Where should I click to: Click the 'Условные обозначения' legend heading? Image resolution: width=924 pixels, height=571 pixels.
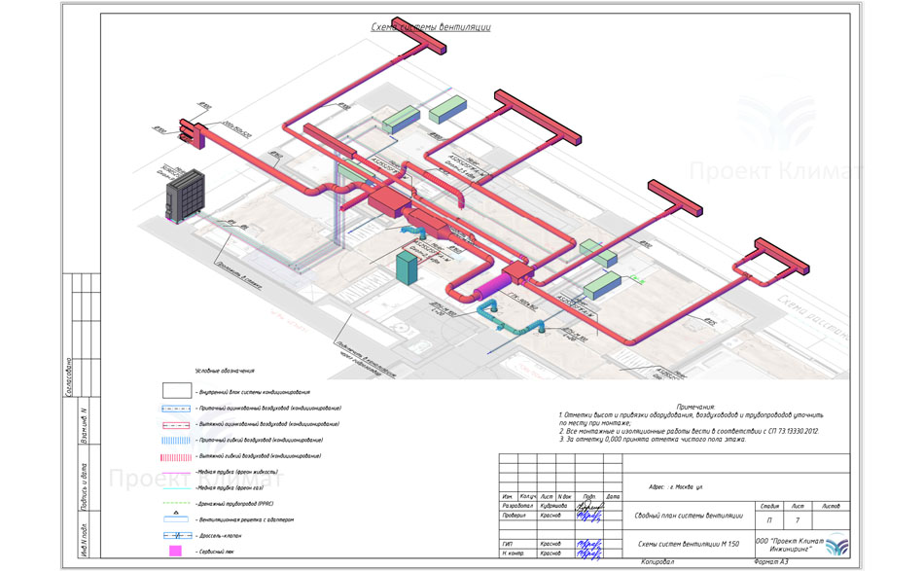coord(225,372)
